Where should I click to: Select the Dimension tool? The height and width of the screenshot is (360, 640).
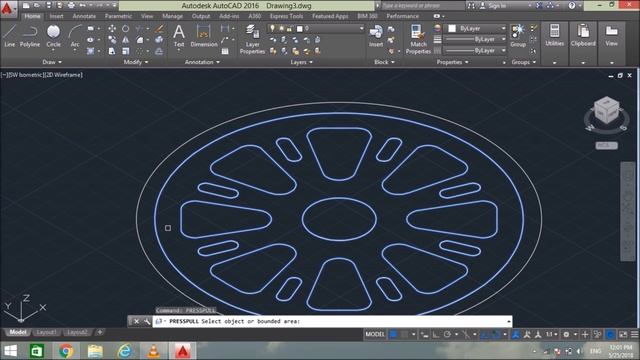(204, 36)
